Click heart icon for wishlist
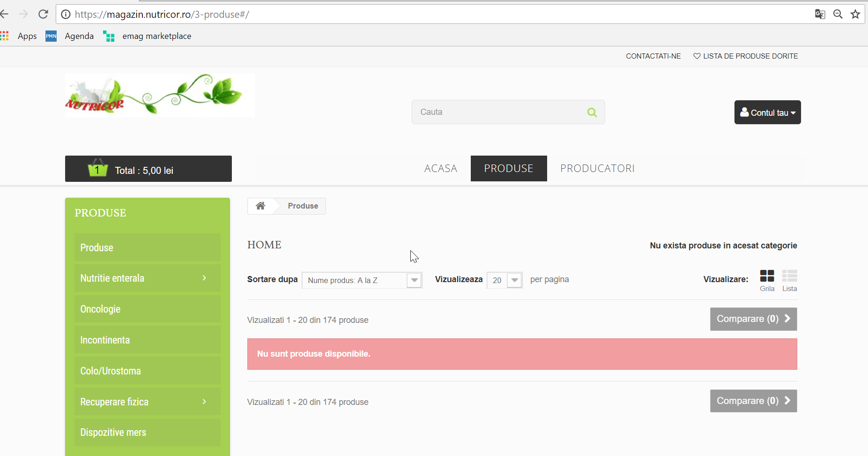Screen dimensions: 868x456 [x=697, y=56]
